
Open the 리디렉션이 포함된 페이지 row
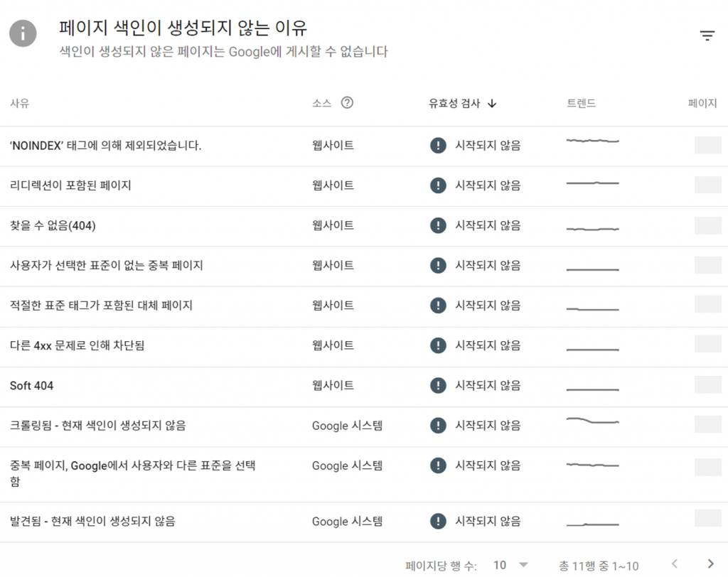click(x=70, y=185)
